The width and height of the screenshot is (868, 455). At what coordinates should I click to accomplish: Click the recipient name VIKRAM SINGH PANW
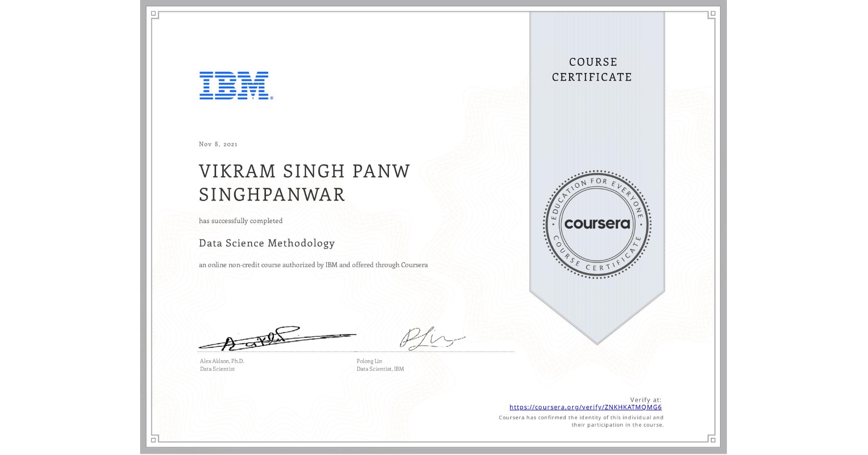click(305, 171)
